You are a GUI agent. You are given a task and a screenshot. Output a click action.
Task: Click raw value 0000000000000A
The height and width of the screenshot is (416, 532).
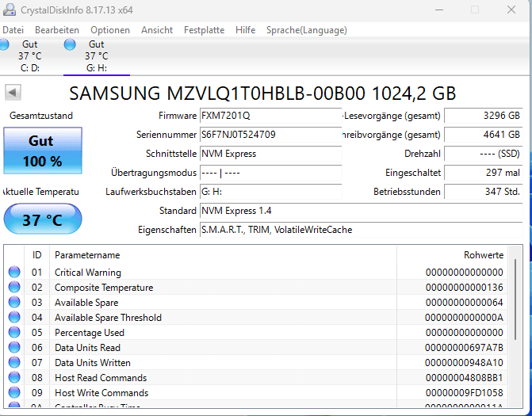464,317
